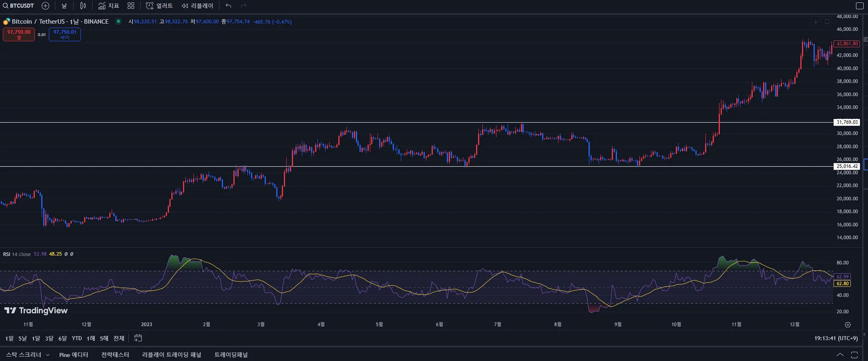Screen dimensions: 868x361
Task: Toggle chart scale settings gear icon
Action: tap(848, 325)
